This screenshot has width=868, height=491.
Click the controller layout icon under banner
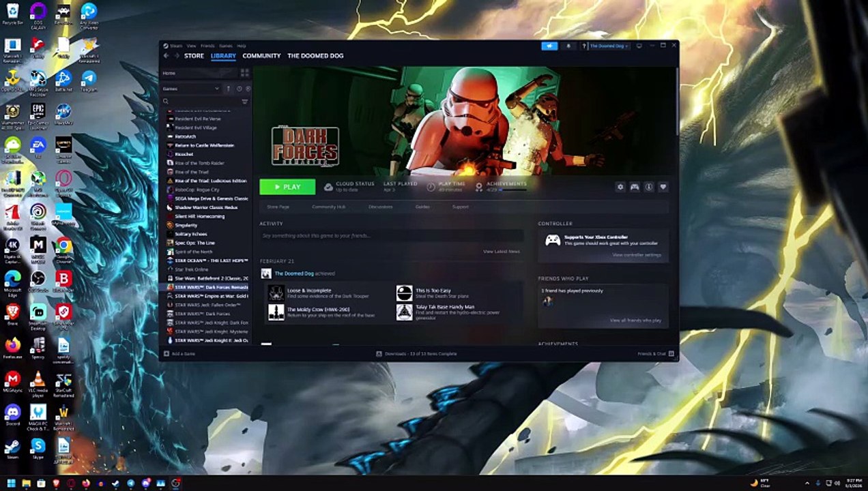pyautogui.click(x=635, y=187)
